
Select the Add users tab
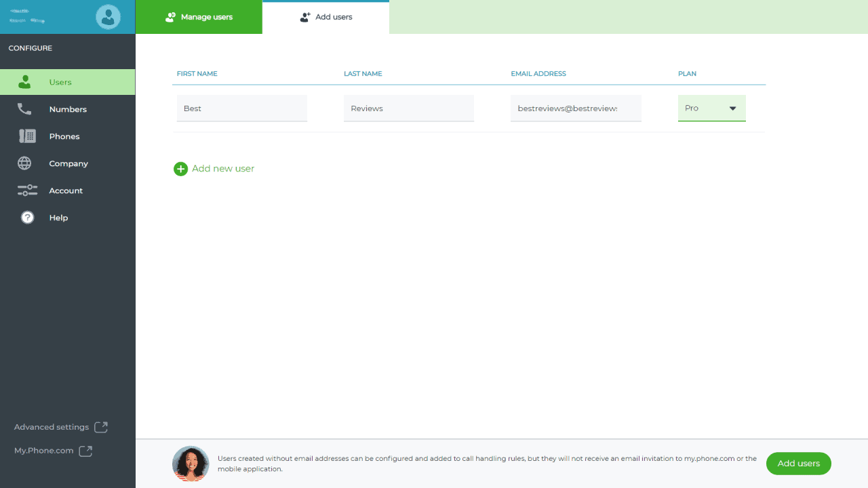tap(325, 17)
